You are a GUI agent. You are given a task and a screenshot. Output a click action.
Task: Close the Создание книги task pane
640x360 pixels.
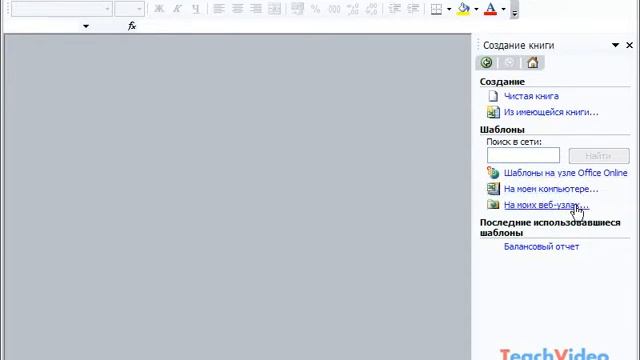tap(629, 45)
